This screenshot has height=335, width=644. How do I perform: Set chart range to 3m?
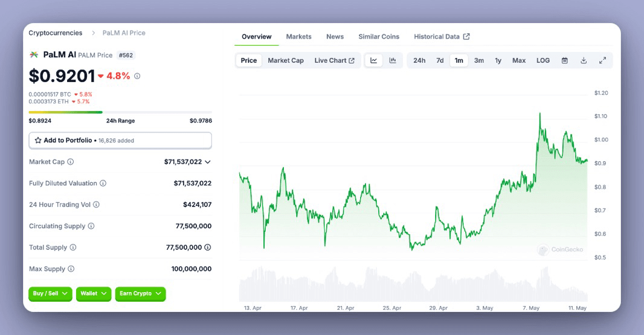(479, 60)
